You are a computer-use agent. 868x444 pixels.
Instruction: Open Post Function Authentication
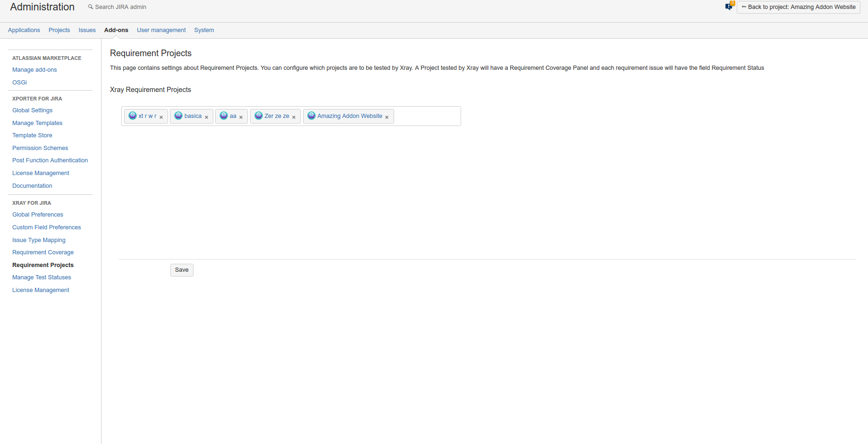pos(50,160)
